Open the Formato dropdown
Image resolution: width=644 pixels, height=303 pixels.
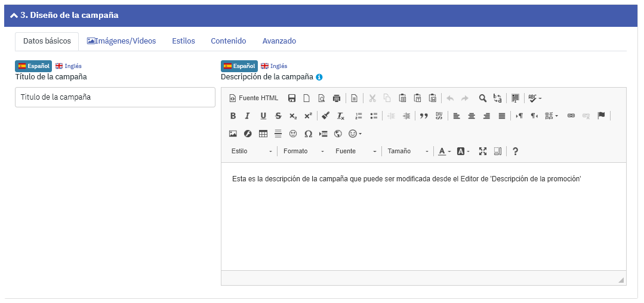304,151
